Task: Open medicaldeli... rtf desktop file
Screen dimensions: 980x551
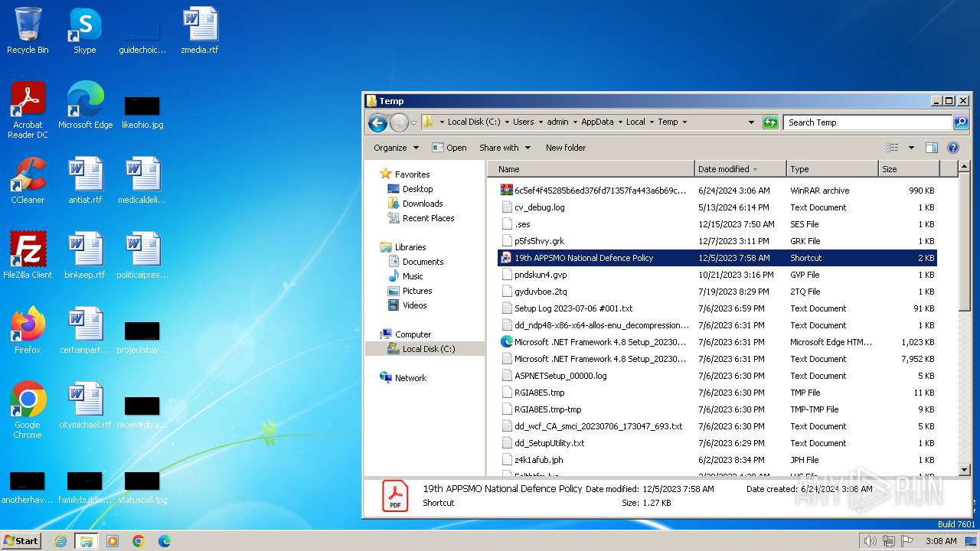Action: point(142,181)
